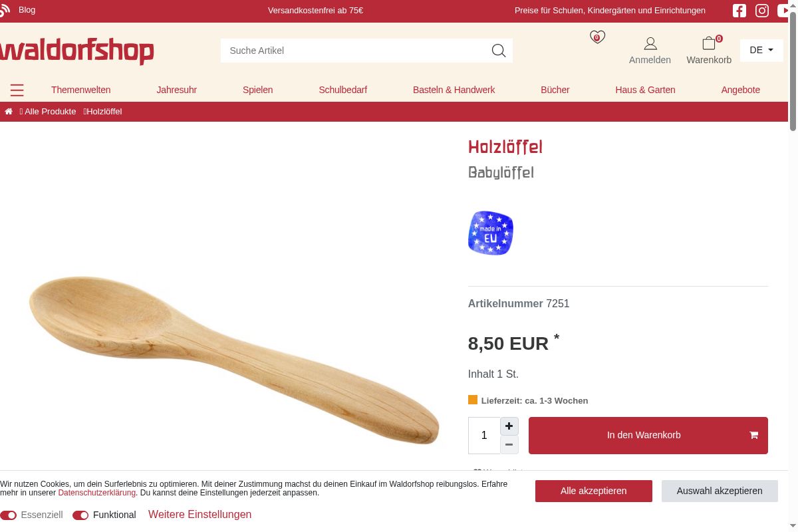Toggle the Funktional cookie switch
The height and width of the screenshot is (532, 798).
point(80,515)
